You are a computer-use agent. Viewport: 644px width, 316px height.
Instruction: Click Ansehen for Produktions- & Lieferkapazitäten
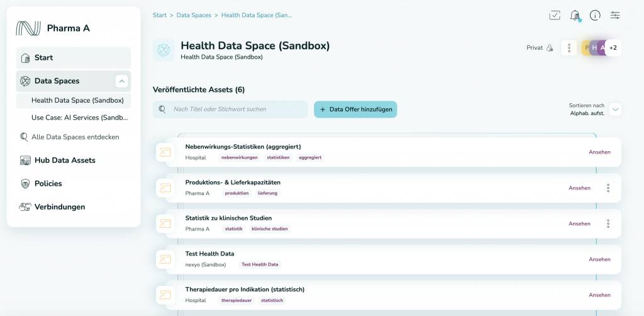point(579,188)
